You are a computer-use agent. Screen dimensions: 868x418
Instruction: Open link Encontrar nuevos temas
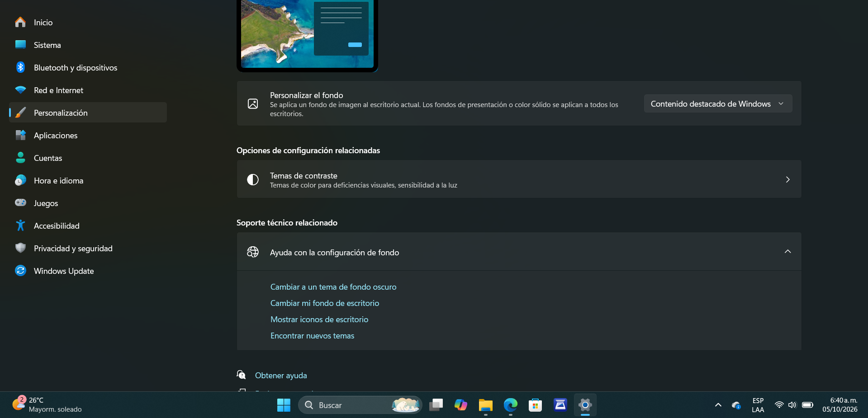tap(312, 336)
